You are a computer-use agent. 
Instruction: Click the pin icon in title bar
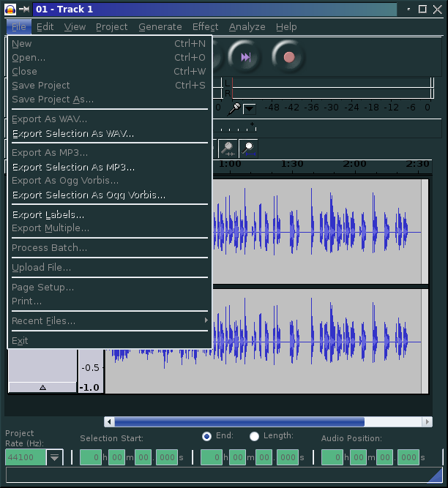click(x=25, y=10)
